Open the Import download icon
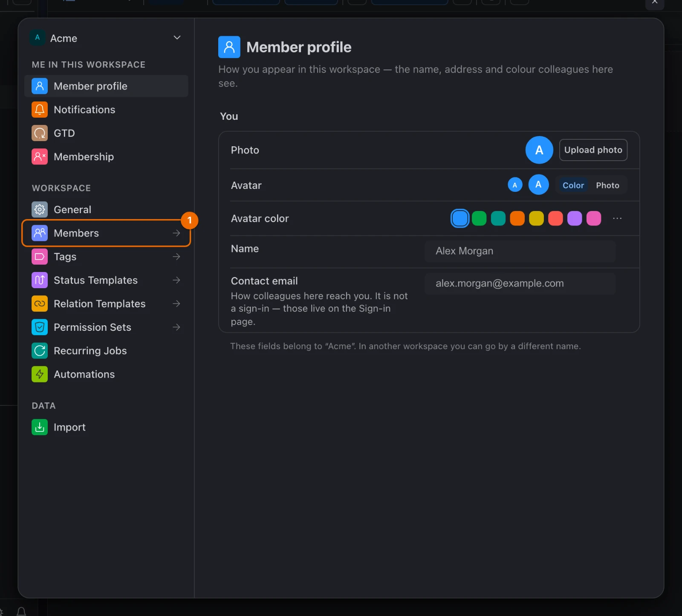The width and height of the screenshot is (682, 616). 40,427
